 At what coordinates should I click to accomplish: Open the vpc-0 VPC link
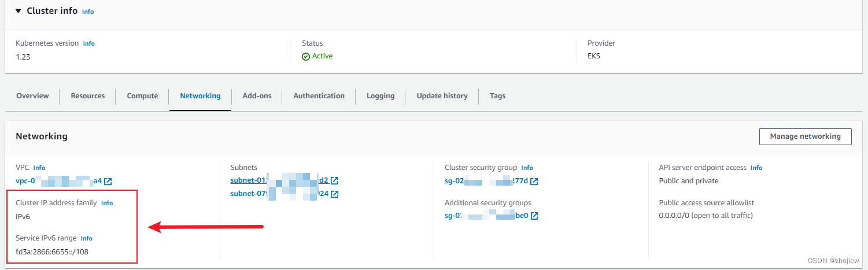coord(58,181)
